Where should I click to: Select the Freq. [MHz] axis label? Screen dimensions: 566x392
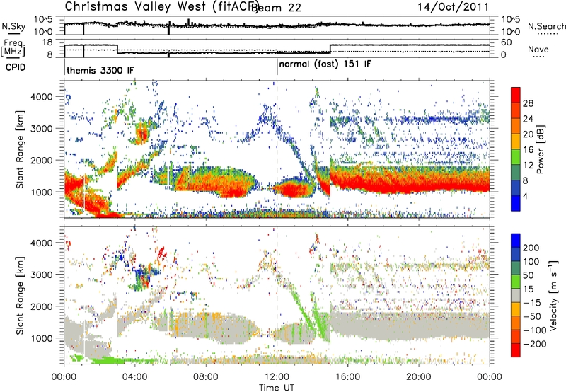coord(13,47)
